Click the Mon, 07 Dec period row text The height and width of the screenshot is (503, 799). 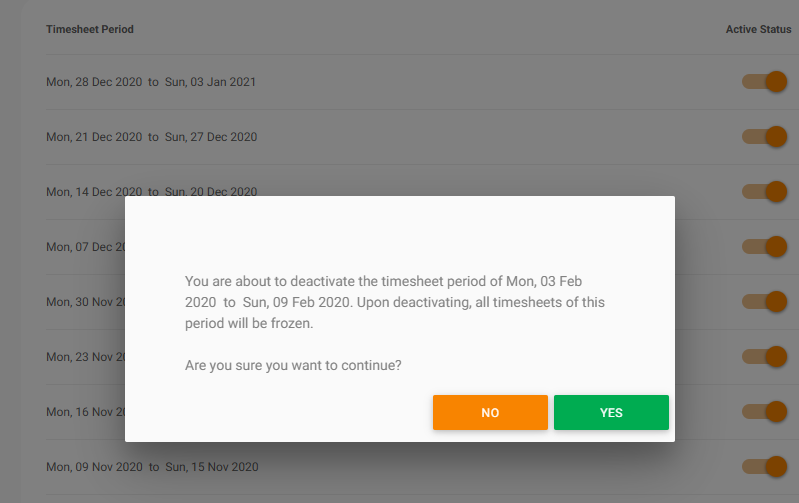(85, 247)
